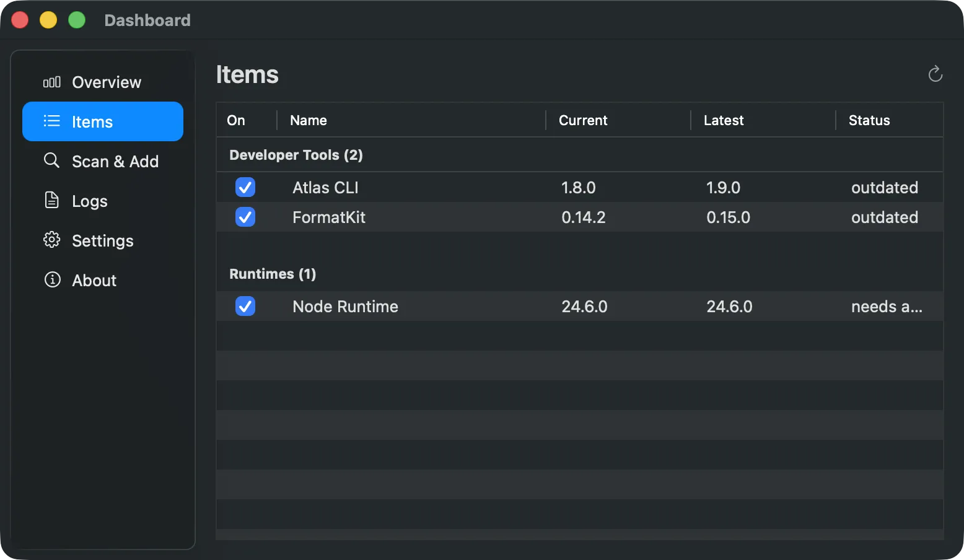The image size is (964, 560).
Task: Click the About info icon
Action: click(x=53, y=279)
